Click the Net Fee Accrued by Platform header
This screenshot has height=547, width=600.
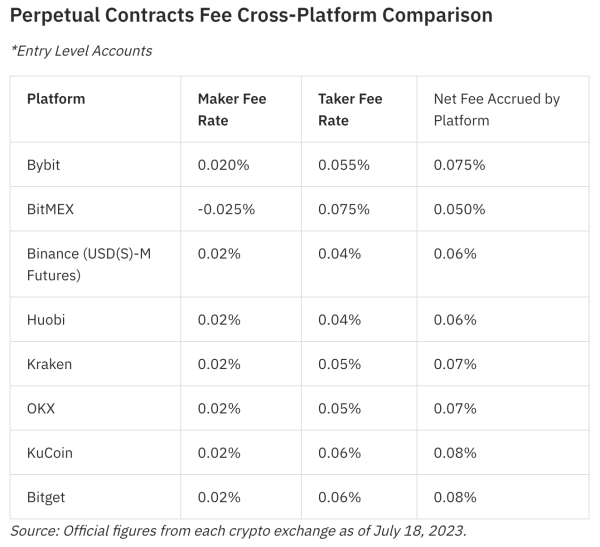pyautogui.click(x=496, y=110)
